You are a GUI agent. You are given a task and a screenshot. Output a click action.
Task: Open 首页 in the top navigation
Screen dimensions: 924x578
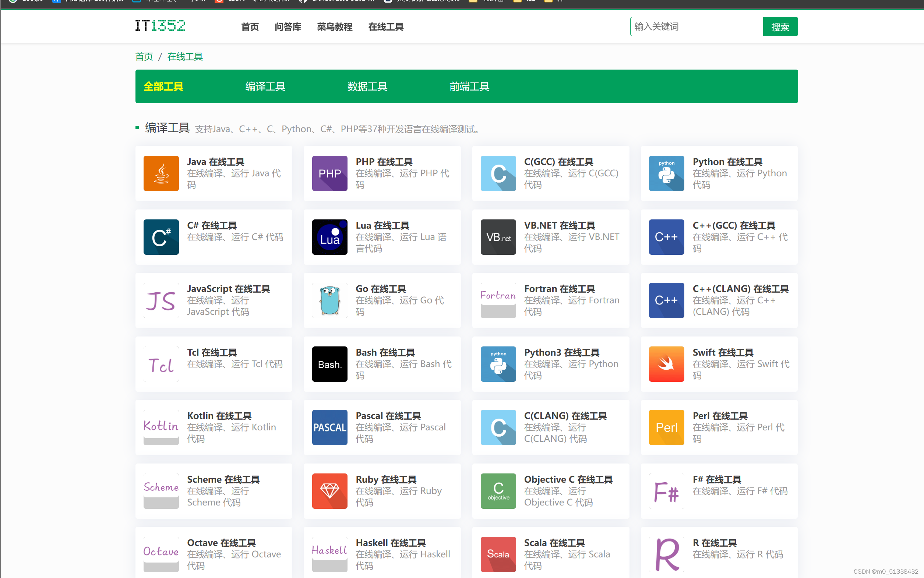click(250, 27)
